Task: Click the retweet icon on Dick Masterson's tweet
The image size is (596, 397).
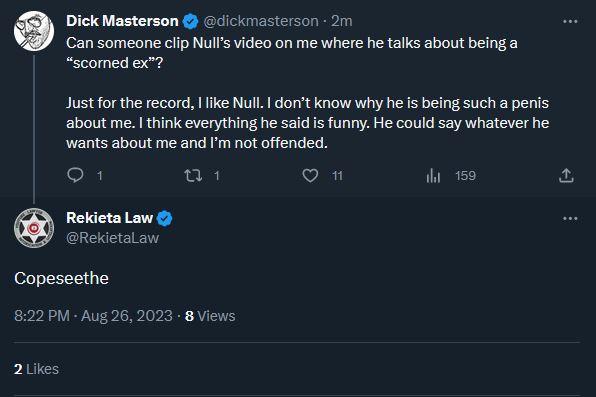Action: [x=193, y=176]
